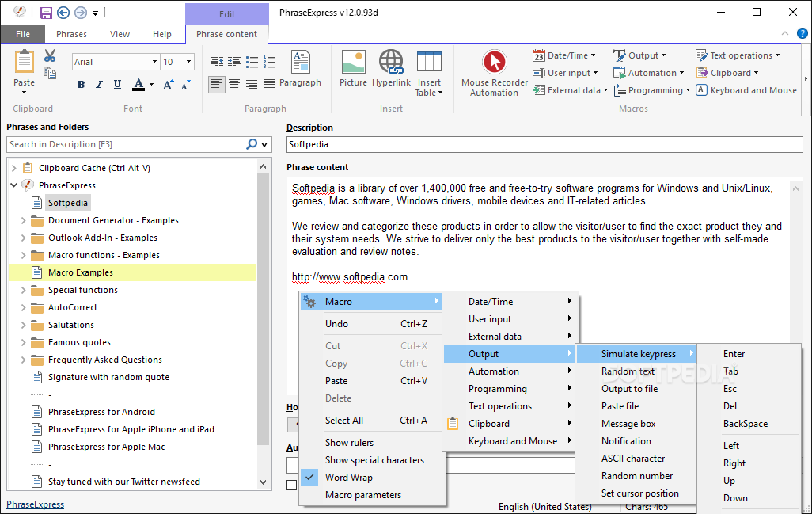Toggle italic formatting
The width and height of the screenshot is (812, 514).
click(x=100, y=85)
